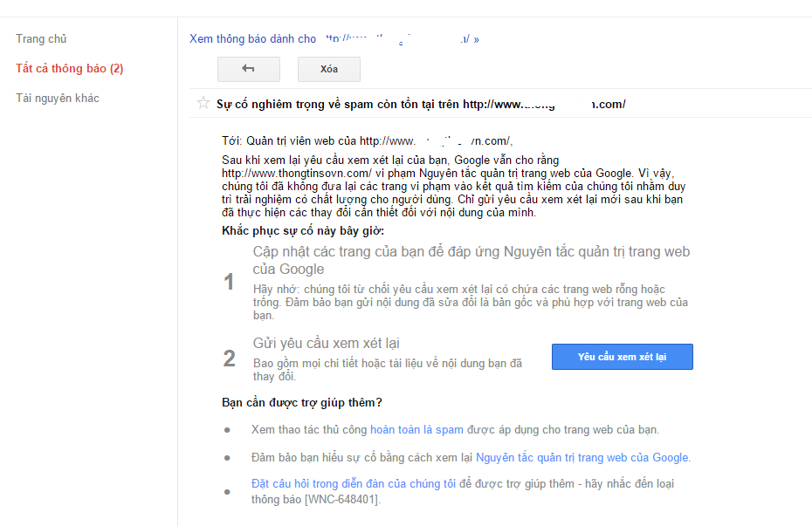Screen dimensions: 812x526
Task: Select Tất cả thông báo (2)
Action: [x=69, y=68]
